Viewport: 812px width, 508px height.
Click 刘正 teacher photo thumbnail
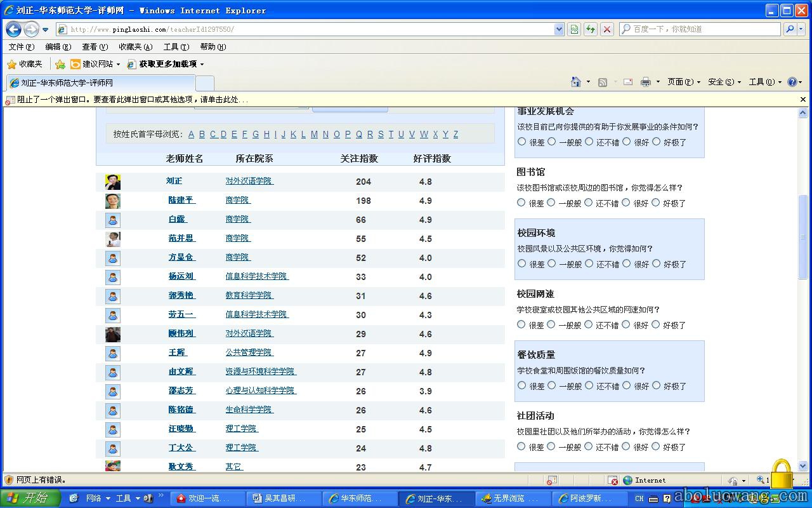click(x=113, y=182)
